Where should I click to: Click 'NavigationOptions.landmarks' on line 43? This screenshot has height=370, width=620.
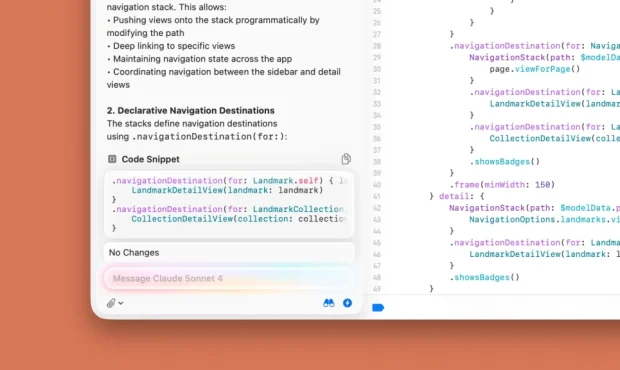(537, 219)
